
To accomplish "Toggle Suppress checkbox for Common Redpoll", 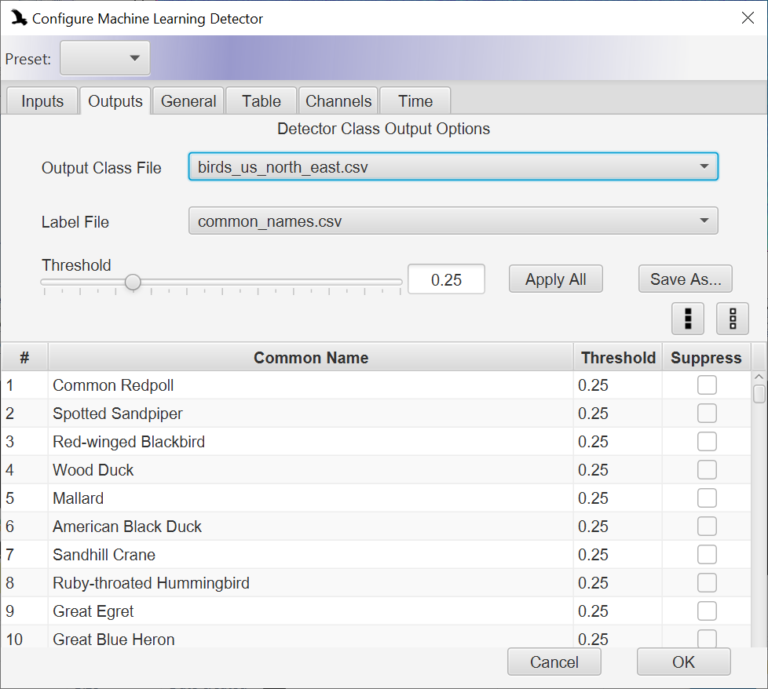I will click(x=707, y=385).
